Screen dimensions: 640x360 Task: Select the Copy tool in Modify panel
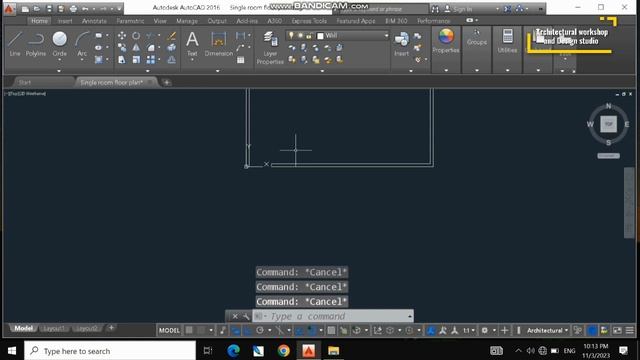coord(122,48)
